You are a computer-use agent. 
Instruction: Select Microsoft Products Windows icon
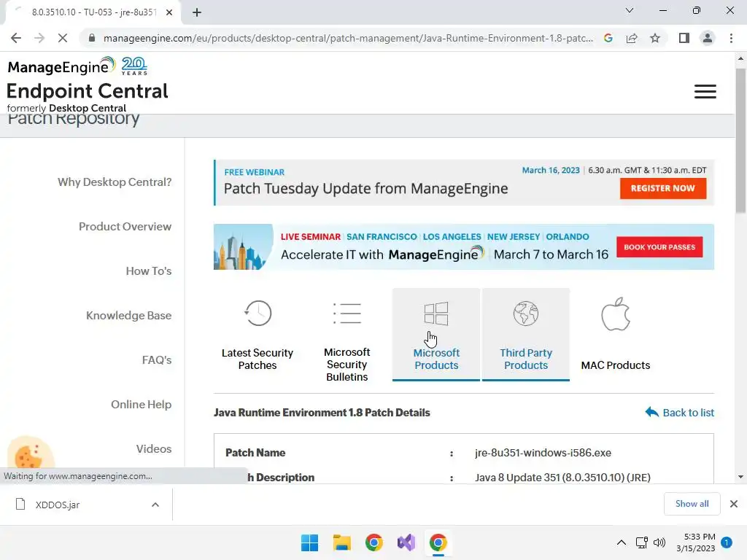(436, 314)
